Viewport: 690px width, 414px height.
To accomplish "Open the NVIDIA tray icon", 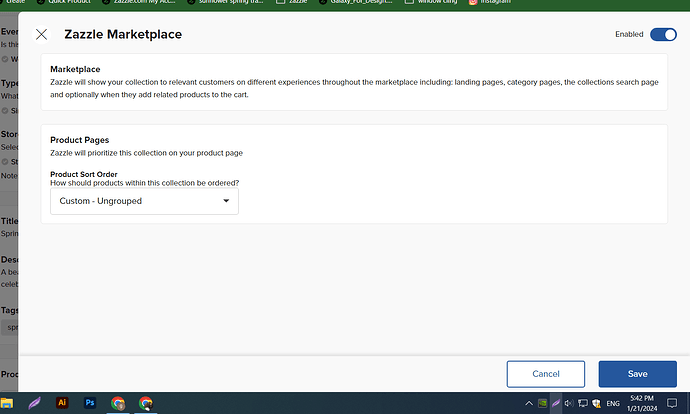I will coord(543,403).
